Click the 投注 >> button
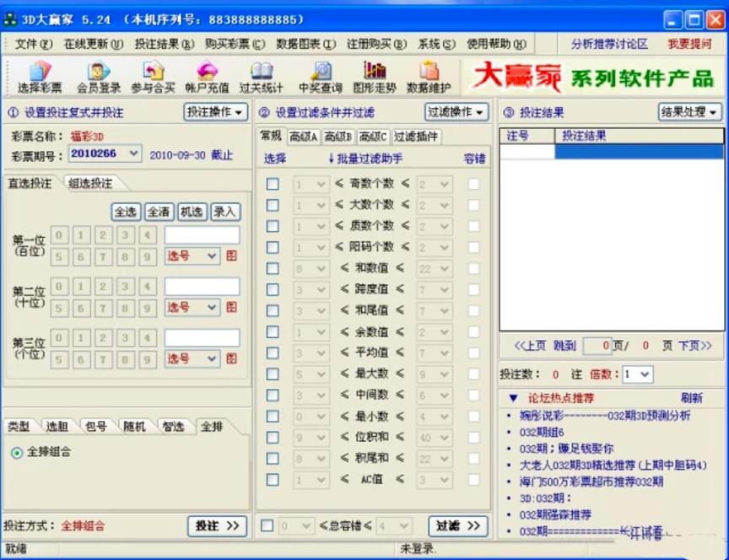 [x=217, y=526]
